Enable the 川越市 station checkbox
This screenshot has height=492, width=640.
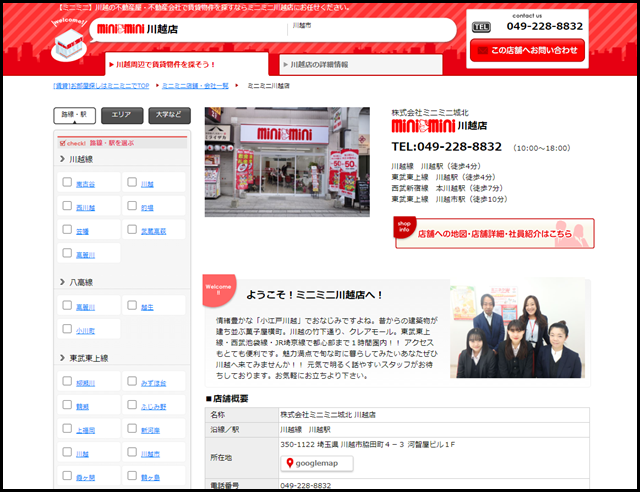(x=132, y=452)
